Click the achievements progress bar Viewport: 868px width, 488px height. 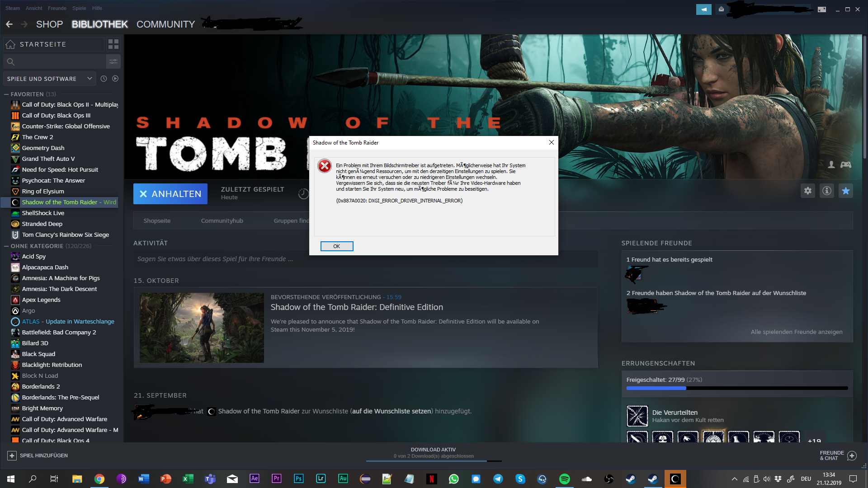[737, 388]
